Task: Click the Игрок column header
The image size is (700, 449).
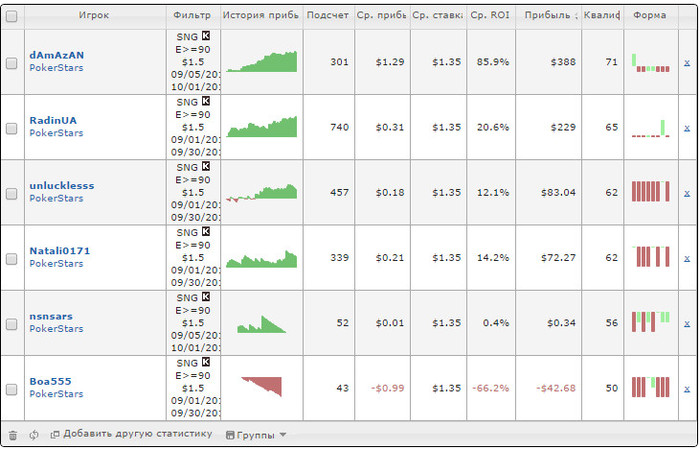Action: coord(94,16)
